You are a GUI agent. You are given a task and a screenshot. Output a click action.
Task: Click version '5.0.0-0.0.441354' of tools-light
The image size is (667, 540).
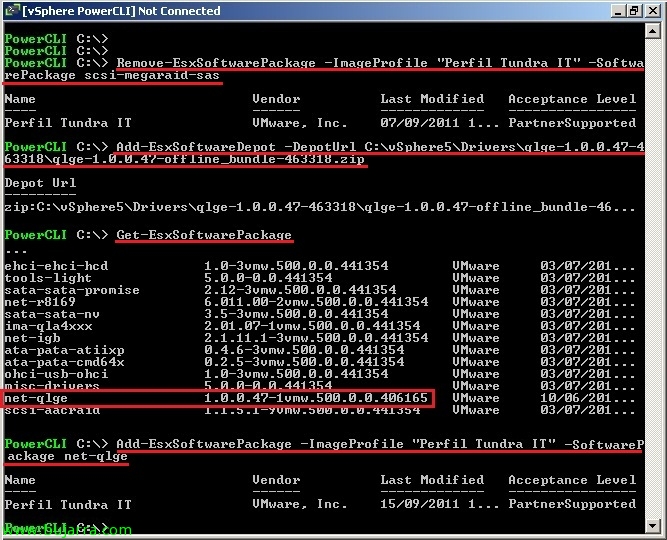coord(268,278)
